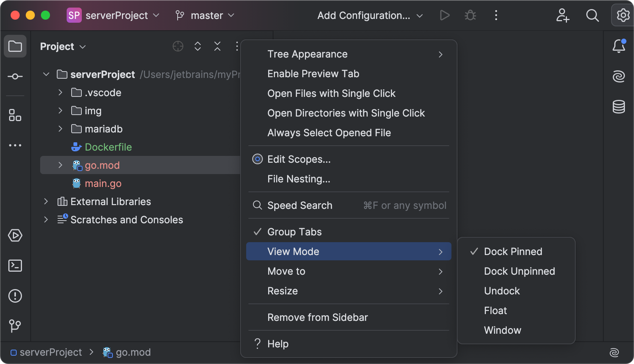Collapse the serverProject root node

point(46,74)
